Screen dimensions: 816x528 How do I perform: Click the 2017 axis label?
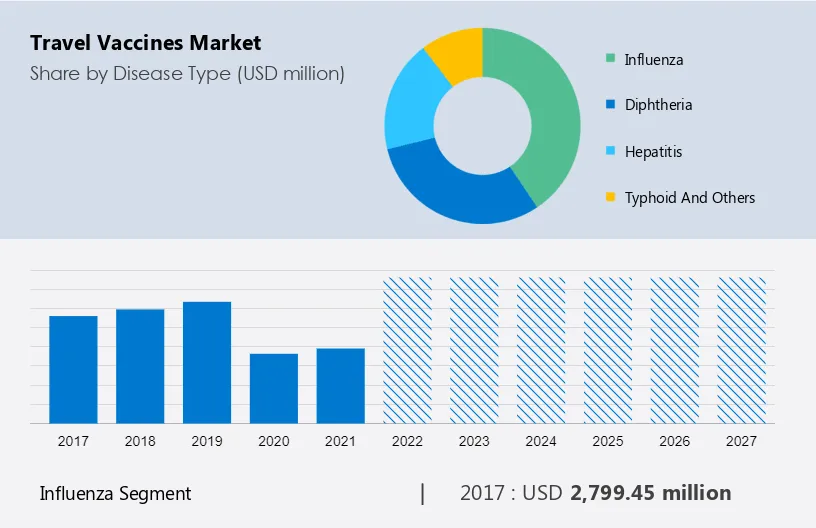[x=73, y=441]
